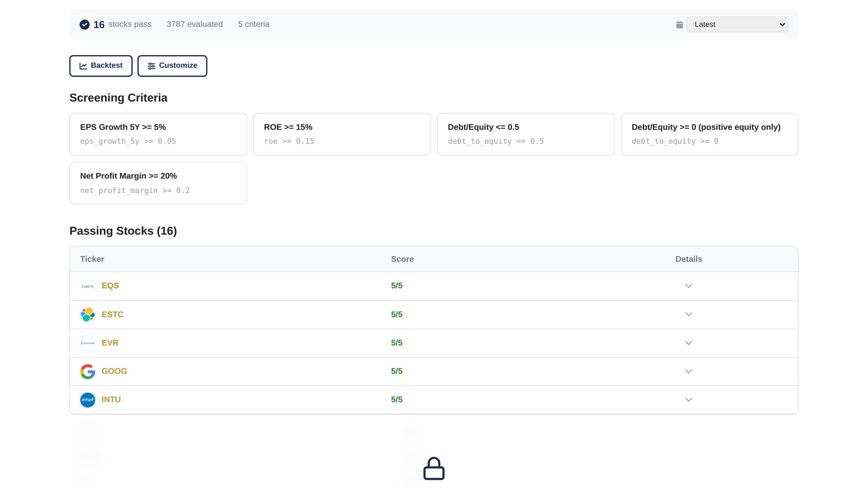Click the Screening Criteria heading

[118, 98]
